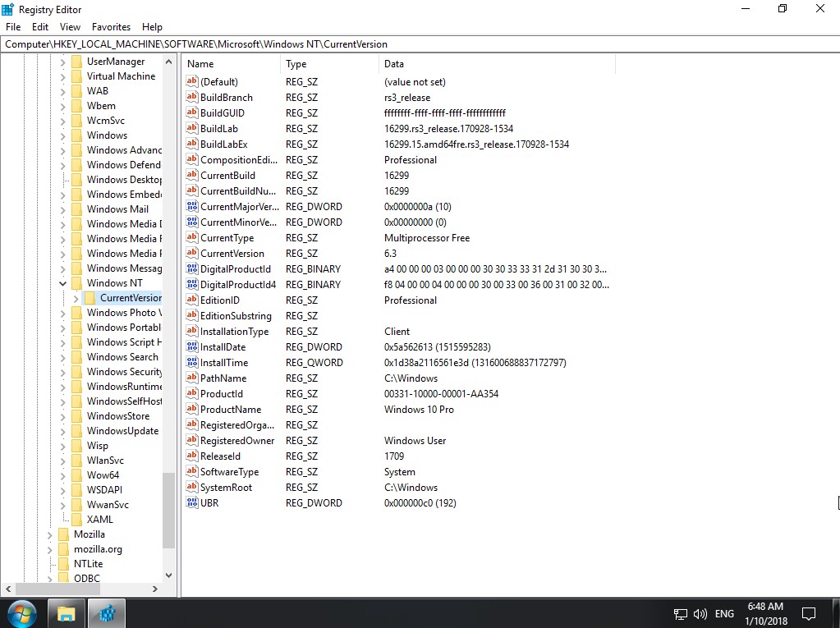Sort values by the Type column header

coord(329,64)
